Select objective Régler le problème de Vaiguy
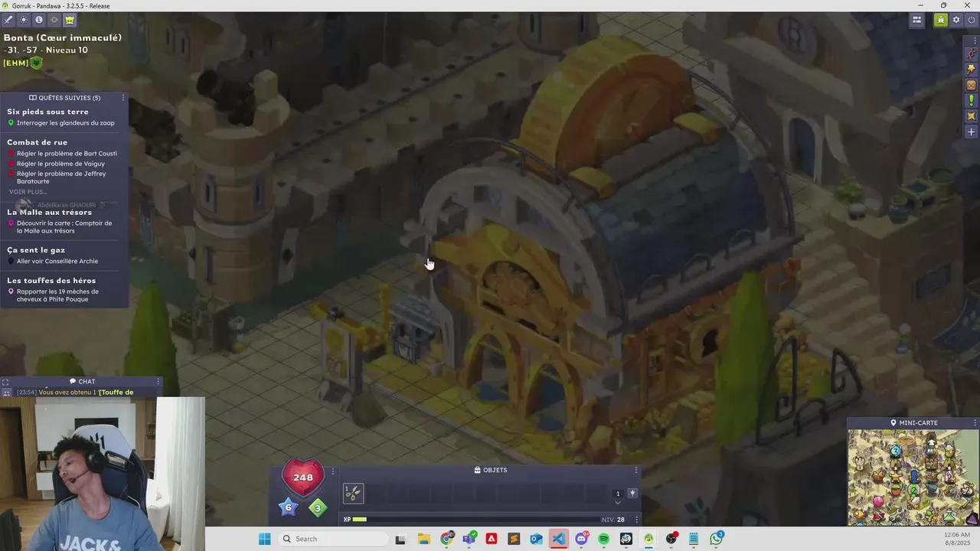This screenshot has width=980, height=551. tap(60, 164)
